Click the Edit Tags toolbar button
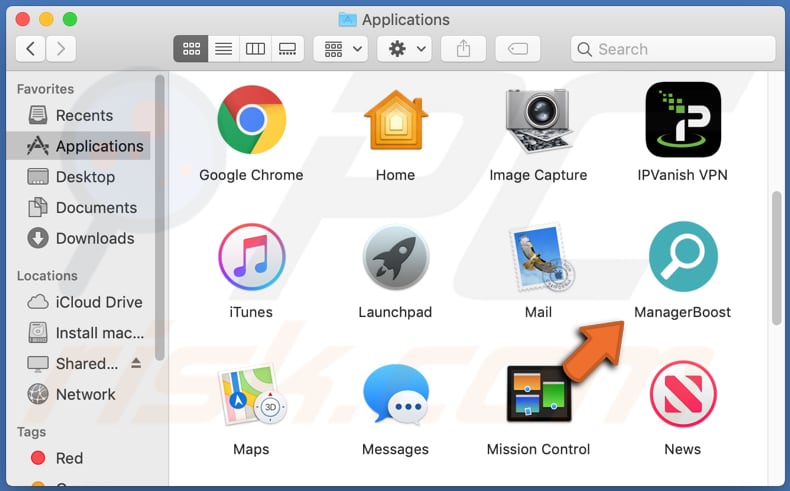 point(518,49)
